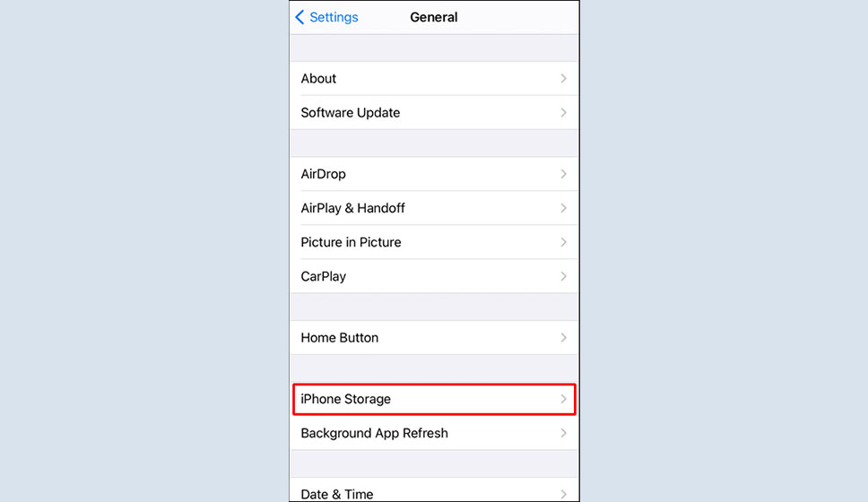Open Date & Time settings
Viewport: 868px width, 502px height.
(x=434, y=490)
